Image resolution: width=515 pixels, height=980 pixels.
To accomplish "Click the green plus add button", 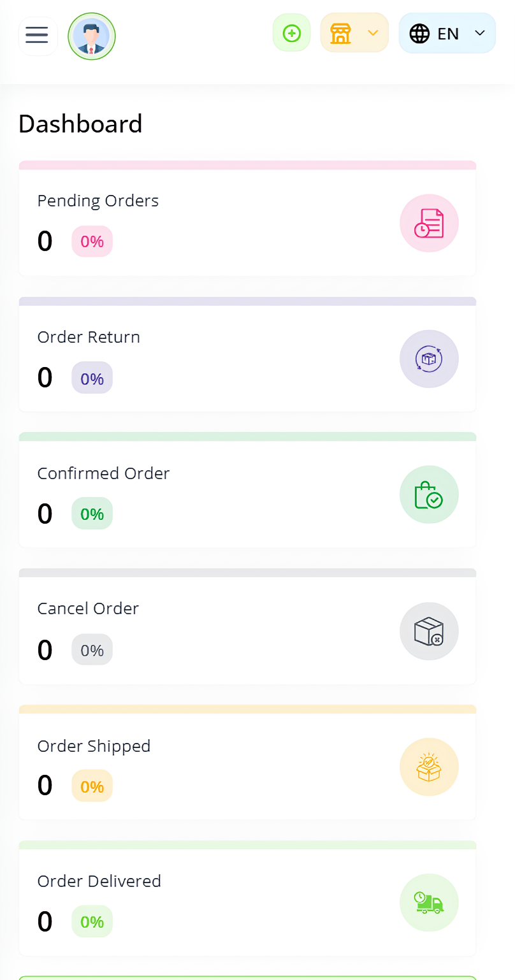I will pyautogui.click(x=291, y=33).
